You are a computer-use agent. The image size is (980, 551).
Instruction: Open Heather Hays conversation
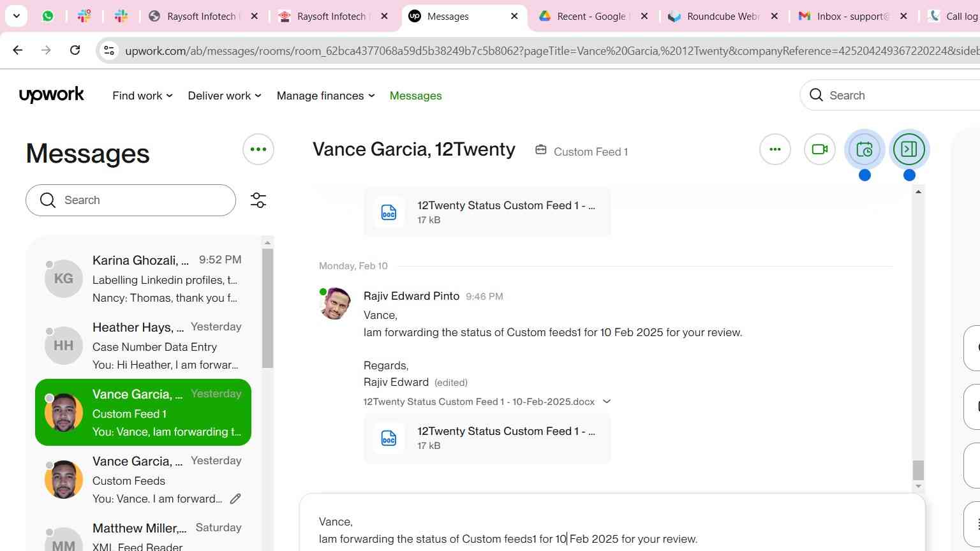143,346
